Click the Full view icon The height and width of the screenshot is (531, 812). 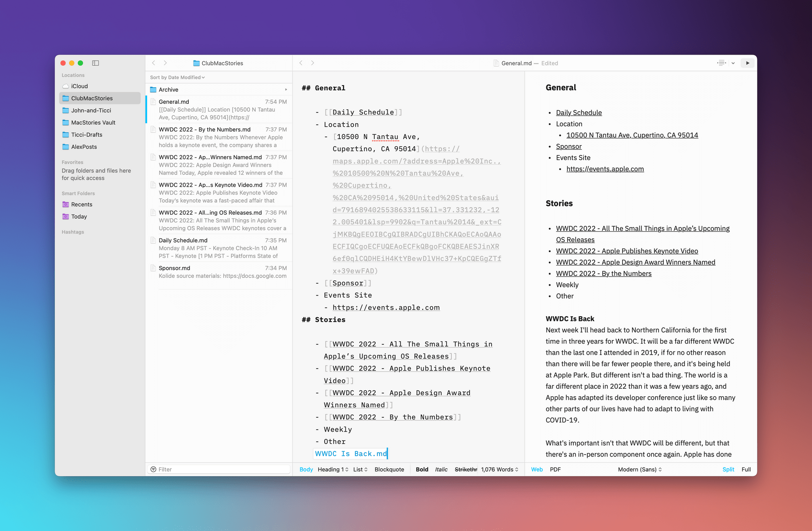[x=746, y=469]
